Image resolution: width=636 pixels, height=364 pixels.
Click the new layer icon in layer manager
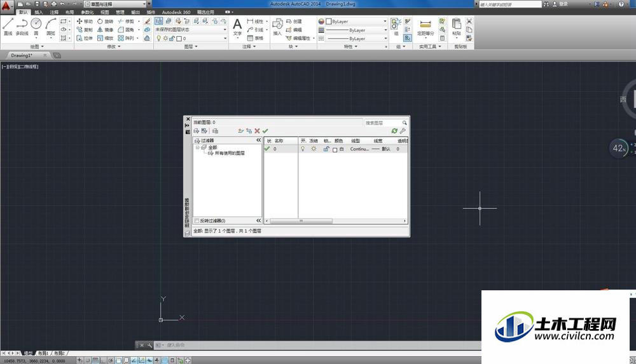[240, 131]
